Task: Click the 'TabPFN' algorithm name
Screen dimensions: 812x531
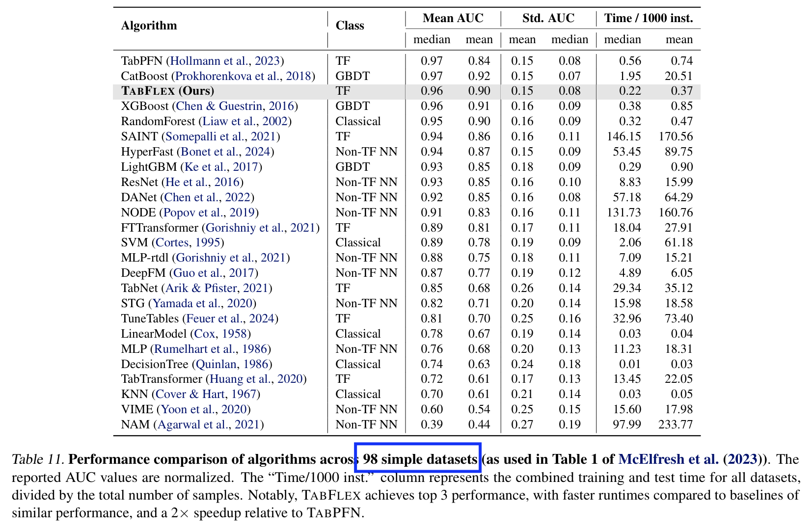Action: (142, 61)
